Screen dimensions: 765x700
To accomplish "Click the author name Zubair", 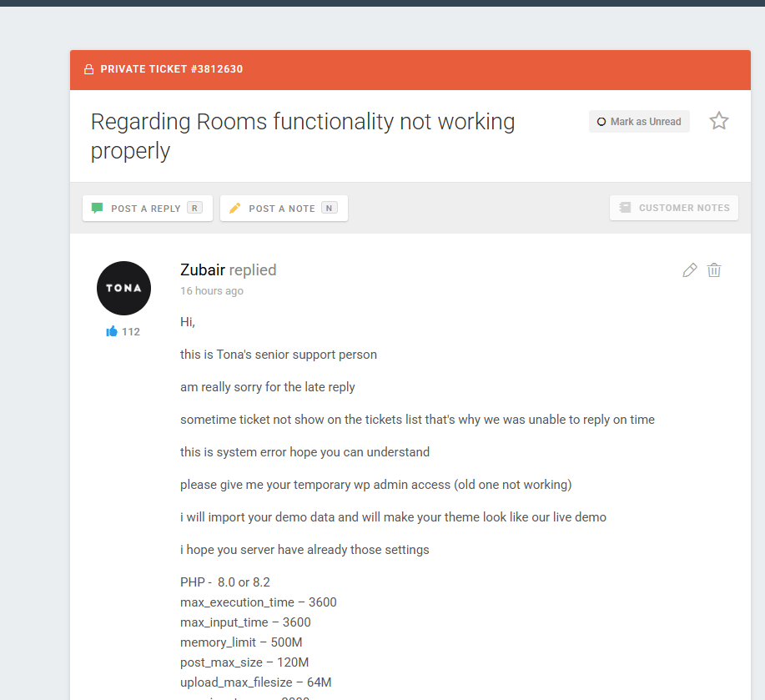I will tap(203, 269).
